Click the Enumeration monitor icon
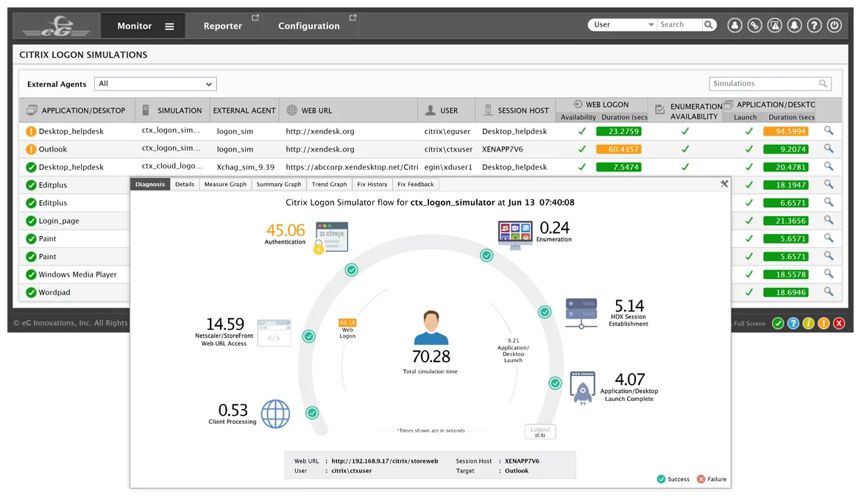The height and width of the screenshot is (504, 861). (x=515, y=235)
